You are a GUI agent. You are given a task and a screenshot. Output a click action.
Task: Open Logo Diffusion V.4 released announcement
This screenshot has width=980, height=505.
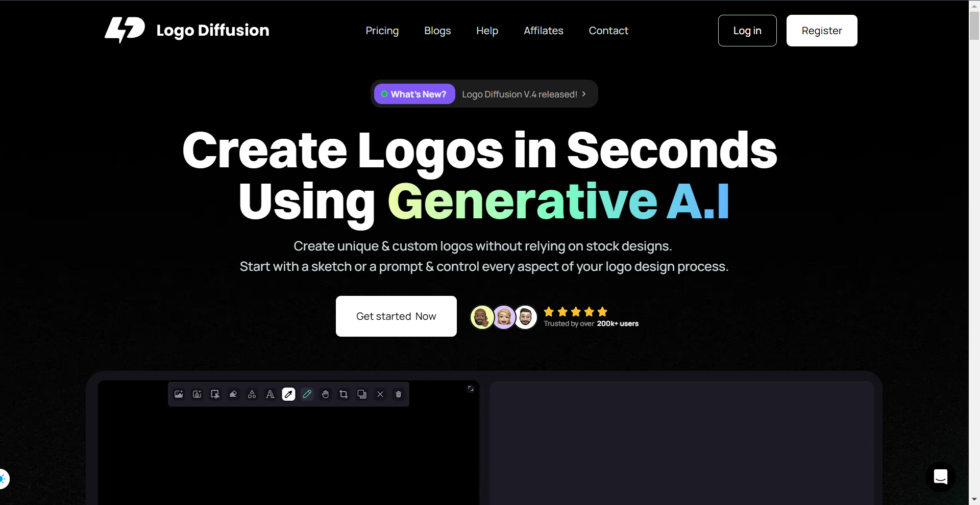pos(520,94)
